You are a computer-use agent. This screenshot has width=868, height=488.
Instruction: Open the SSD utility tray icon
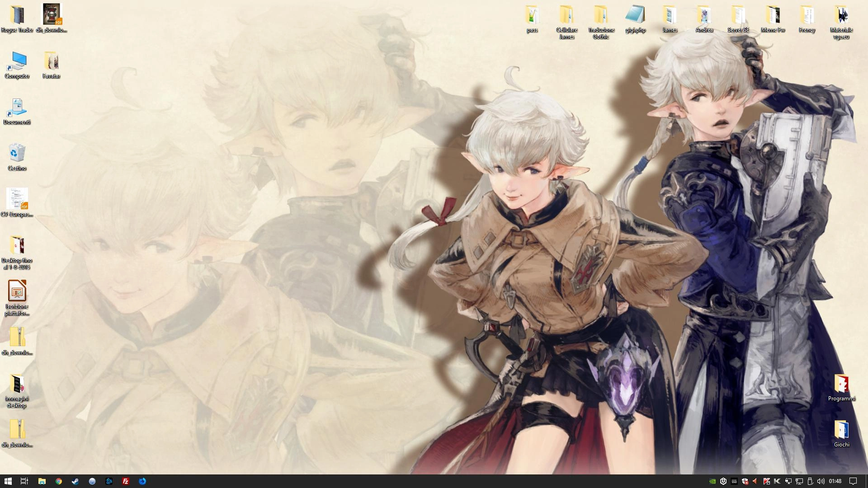pos(734,481)
